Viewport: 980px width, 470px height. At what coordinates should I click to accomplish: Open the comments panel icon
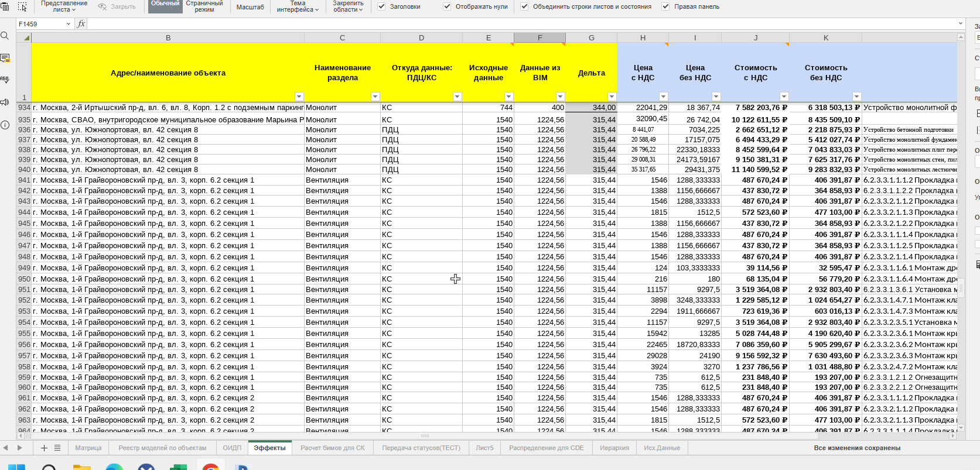(x=5, y=58)
